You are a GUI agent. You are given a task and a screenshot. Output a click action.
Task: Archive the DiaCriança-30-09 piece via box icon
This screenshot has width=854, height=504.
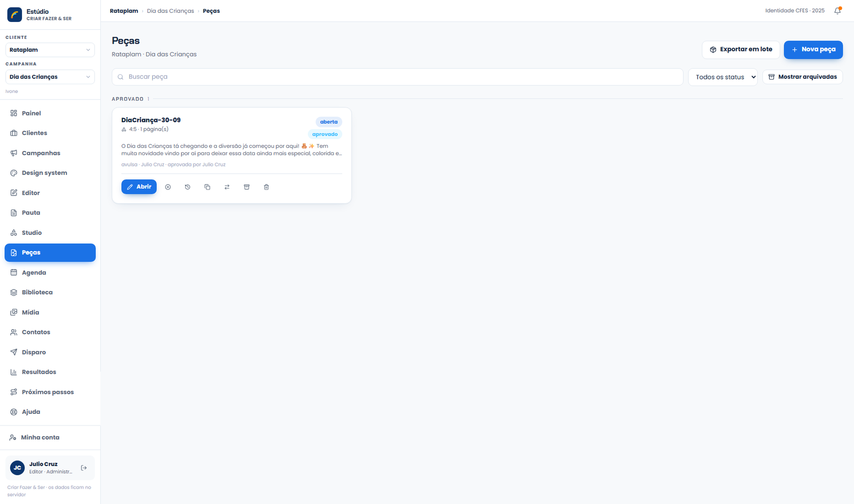click(x=247, y=187)
